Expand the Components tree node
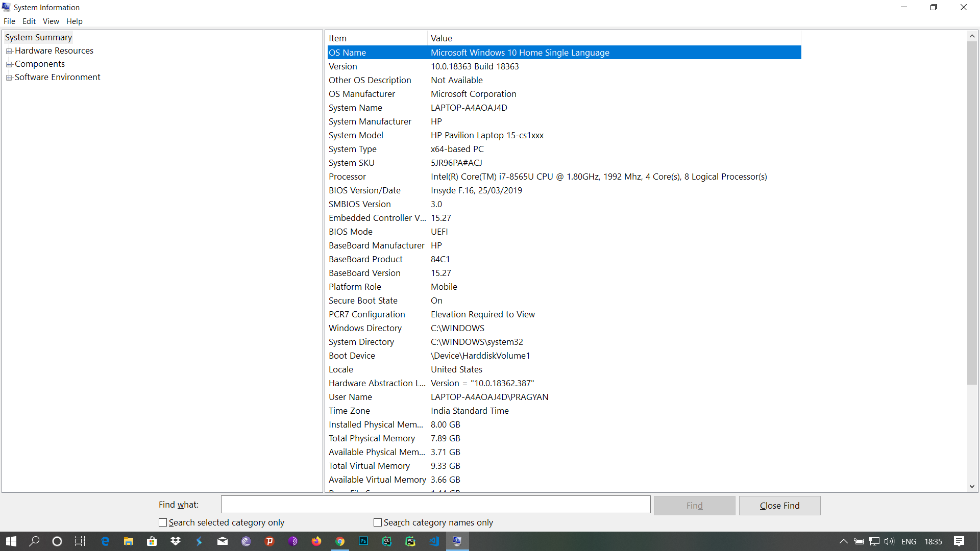This screenshot has height=551, width=980. click(x=9, y=64)
